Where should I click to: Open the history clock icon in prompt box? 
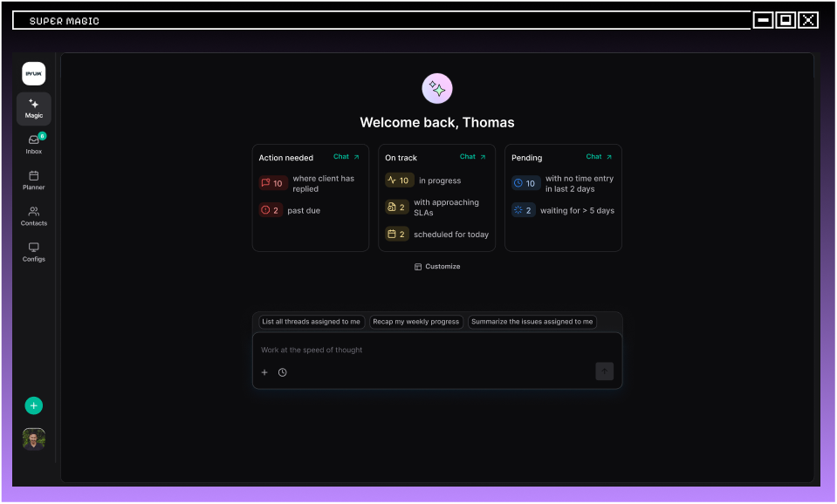[x=283, y=372]
